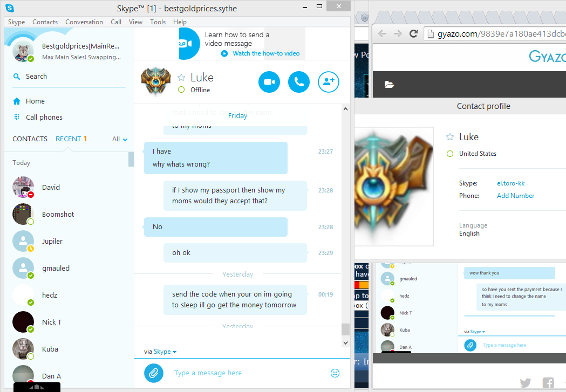Open Luke's avatar in chat header
The width and height of the screenshot is (566, 392).
point(155,81)
